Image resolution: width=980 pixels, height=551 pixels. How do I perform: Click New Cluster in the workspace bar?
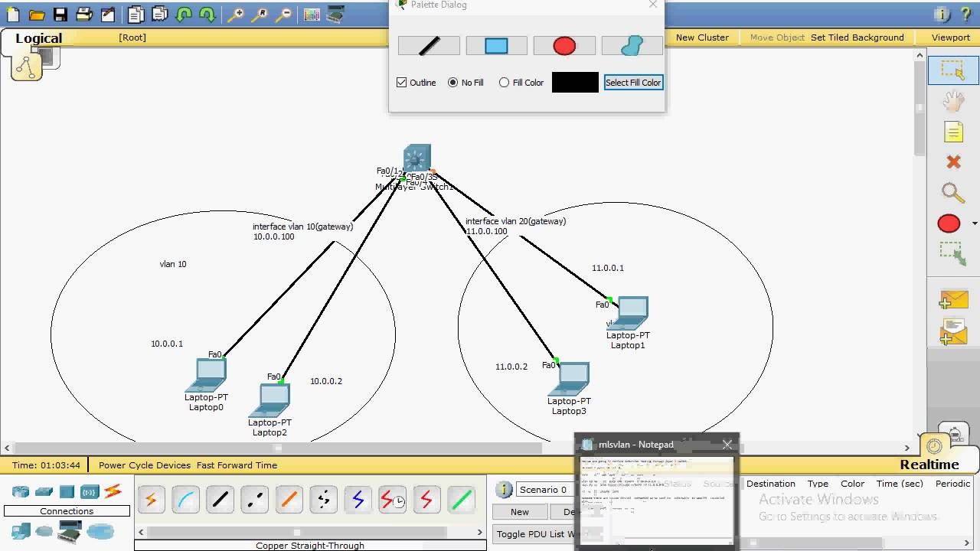[x=702, y=37]
